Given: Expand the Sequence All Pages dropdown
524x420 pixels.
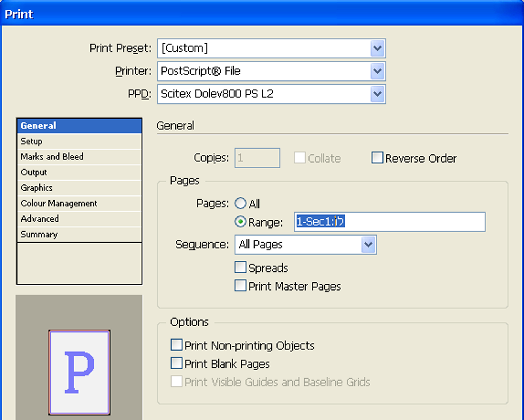Looking at the screenshot, I should click(368, 245).
